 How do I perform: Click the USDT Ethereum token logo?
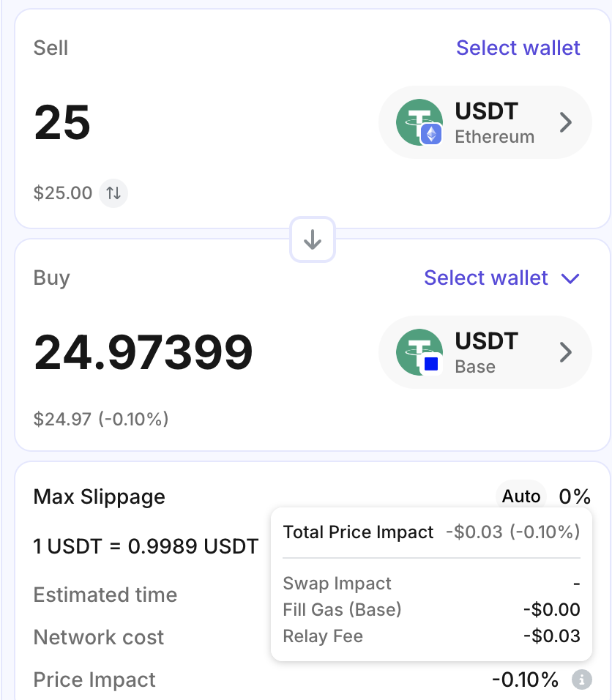(415, 122)
